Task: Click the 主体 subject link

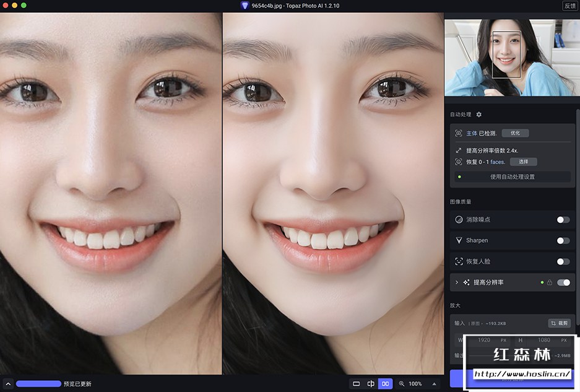Action: (x=471, y=133)
